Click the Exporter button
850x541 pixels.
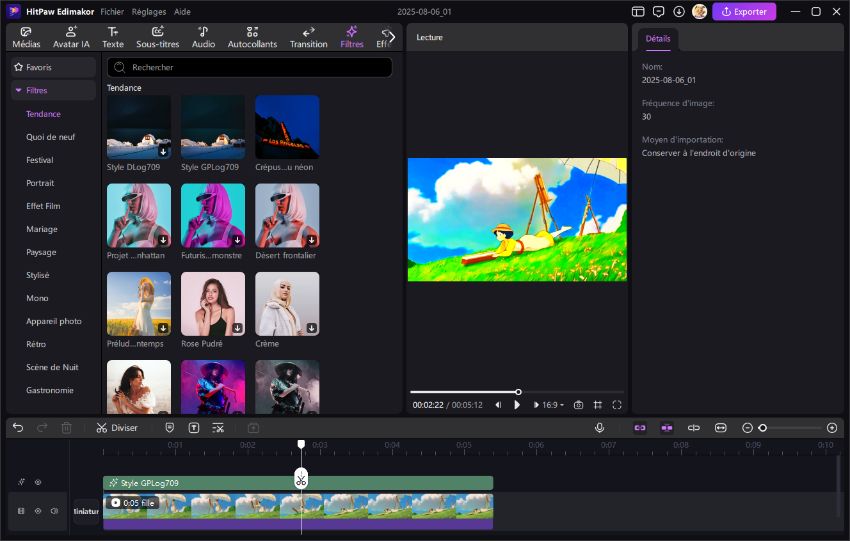[744, 11]
